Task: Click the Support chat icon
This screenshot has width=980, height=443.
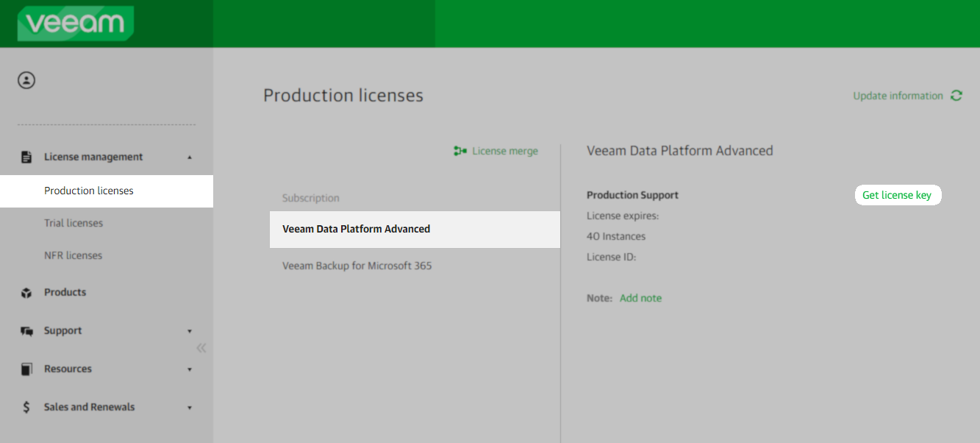Action: point(26,331)
